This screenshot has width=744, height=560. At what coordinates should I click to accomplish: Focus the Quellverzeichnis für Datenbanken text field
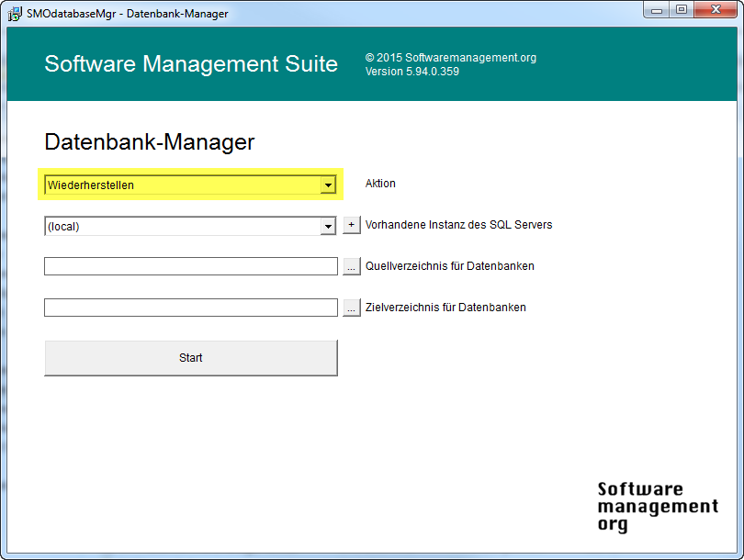click(191, 266)
